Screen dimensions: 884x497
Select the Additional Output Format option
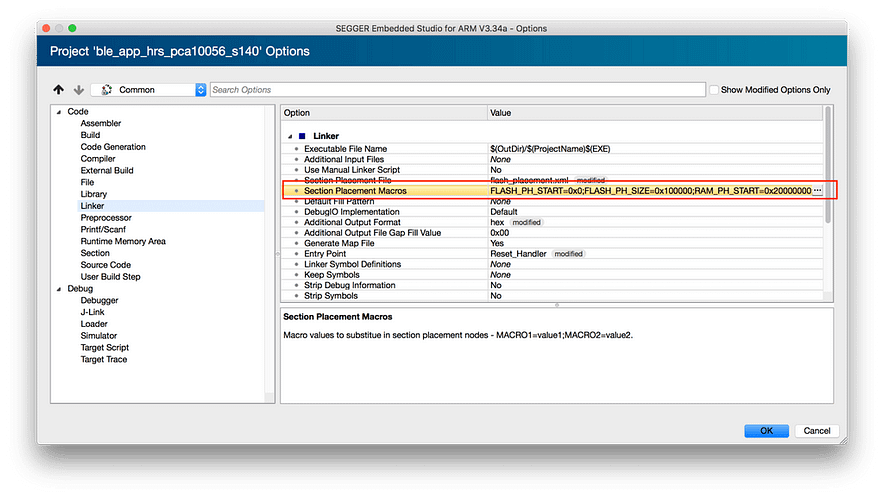352,223
